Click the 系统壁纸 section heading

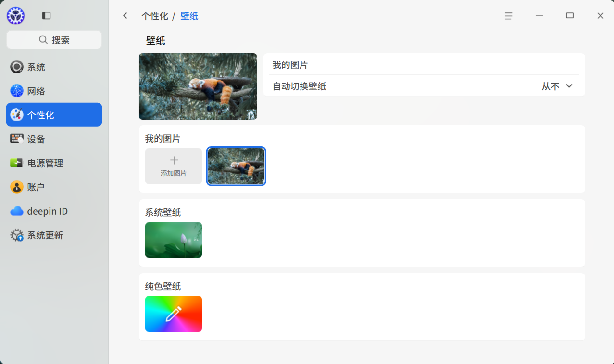163,212
